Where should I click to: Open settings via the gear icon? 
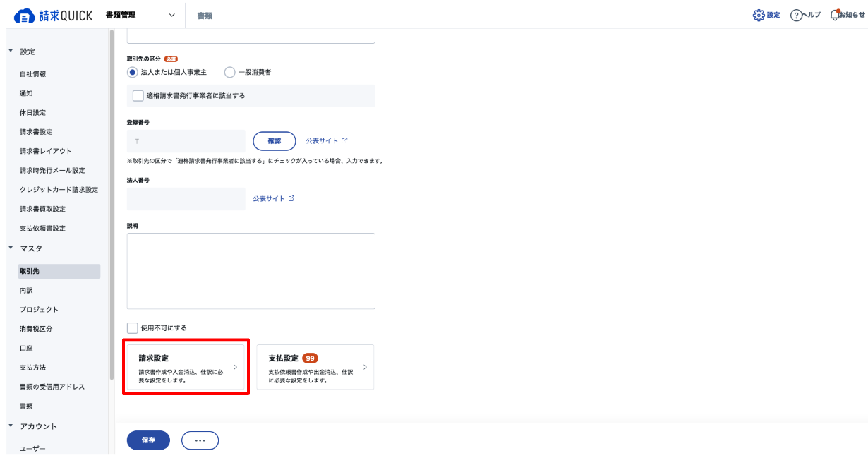tap(759, 15)
